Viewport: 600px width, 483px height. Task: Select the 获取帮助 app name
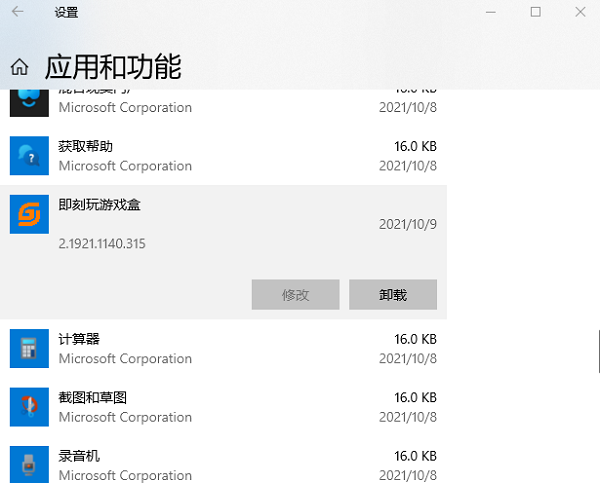point(85,146)
